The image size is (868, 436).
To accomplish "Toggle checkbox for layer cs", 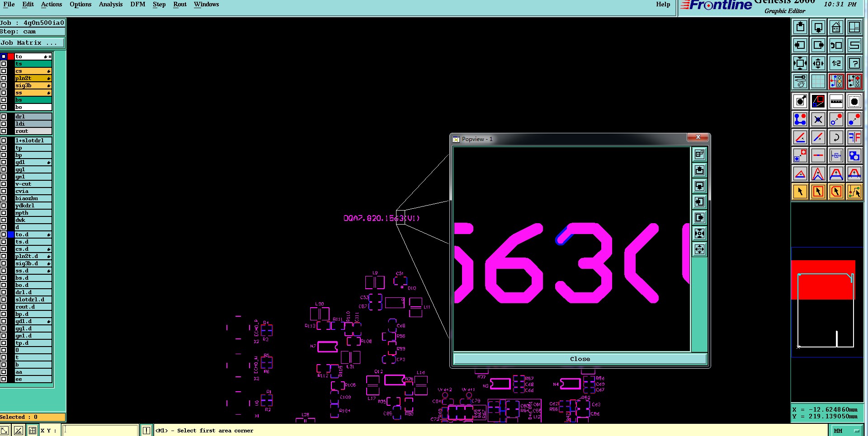I will click(x=4, y=71).
